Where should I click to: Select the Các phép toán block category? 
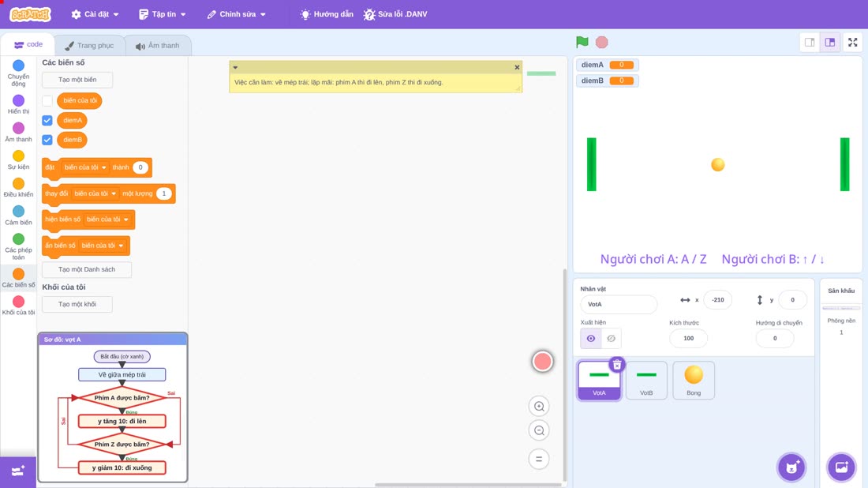point(18,246)
